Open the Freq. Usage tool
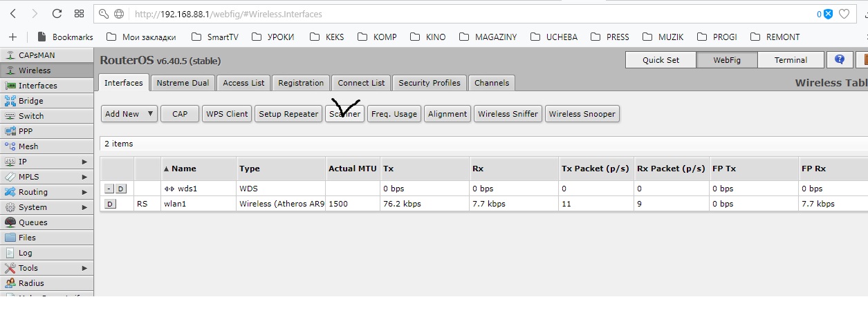Viewport: 868px width, 335px height. 394,114
